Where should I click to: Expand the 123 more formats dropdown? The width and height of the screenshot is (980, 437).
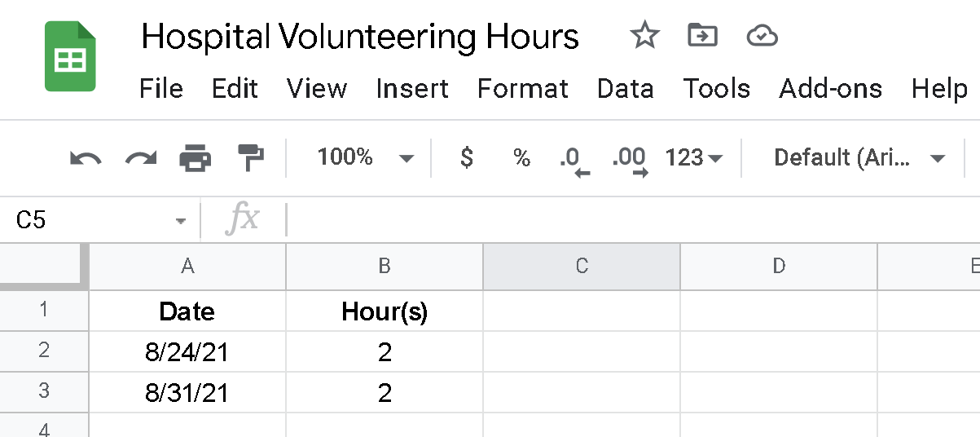[x=694, y=157]
